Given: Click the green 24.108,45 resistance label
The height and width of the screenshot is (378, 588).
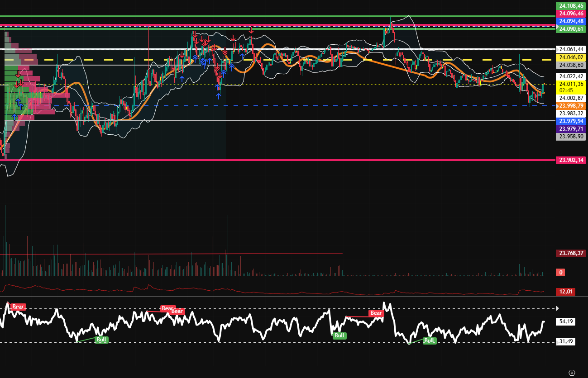Looking at the screenshot, I should pos(571,6).
